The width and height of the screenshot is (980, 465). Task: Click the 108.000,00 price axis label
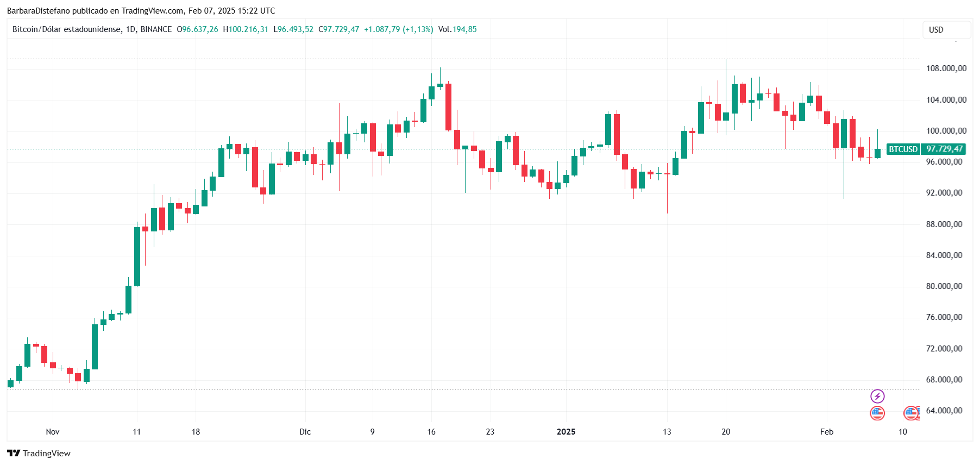click(946, 68)
